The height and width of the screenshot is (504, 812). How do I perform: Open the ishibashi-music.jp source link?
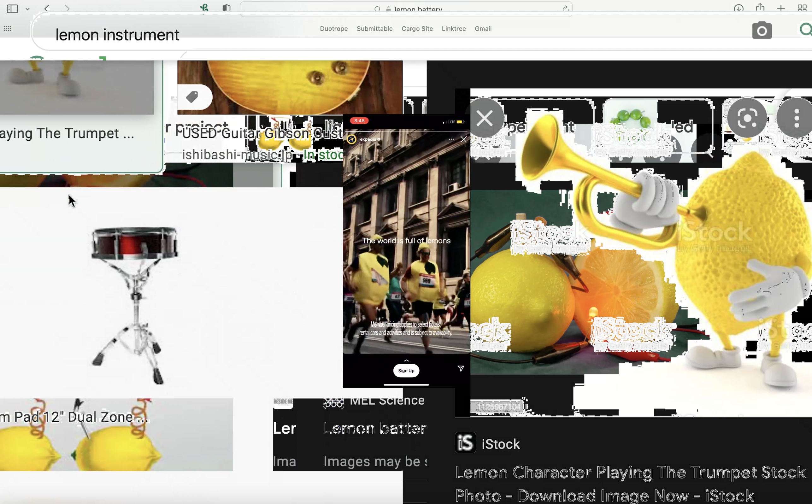[x=237, y=155]
